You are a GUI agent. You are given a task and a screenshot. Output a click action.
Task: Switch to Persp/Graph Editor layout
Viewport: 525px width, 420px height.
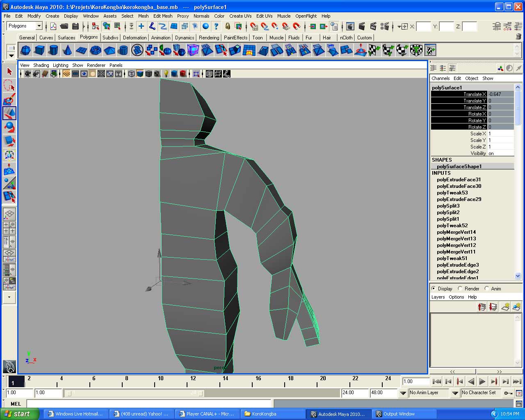tap(9, 256)
